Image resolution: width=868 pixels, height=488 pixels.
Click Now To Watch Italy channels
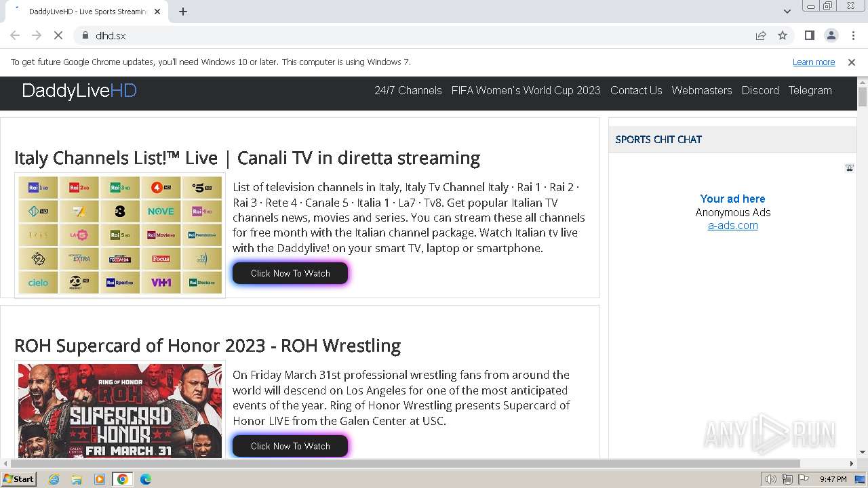pyautogui.click(x=290, y=273)
